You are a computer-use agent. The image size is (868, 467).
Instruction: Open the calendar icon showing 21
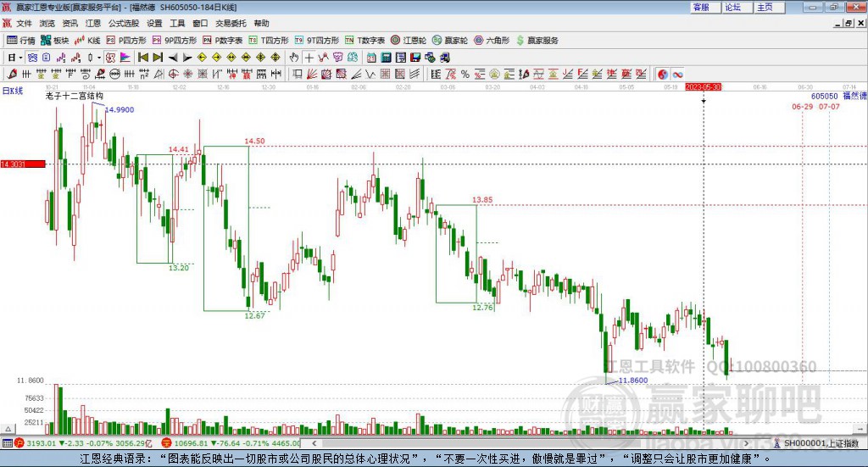click(x=371, y=58)
